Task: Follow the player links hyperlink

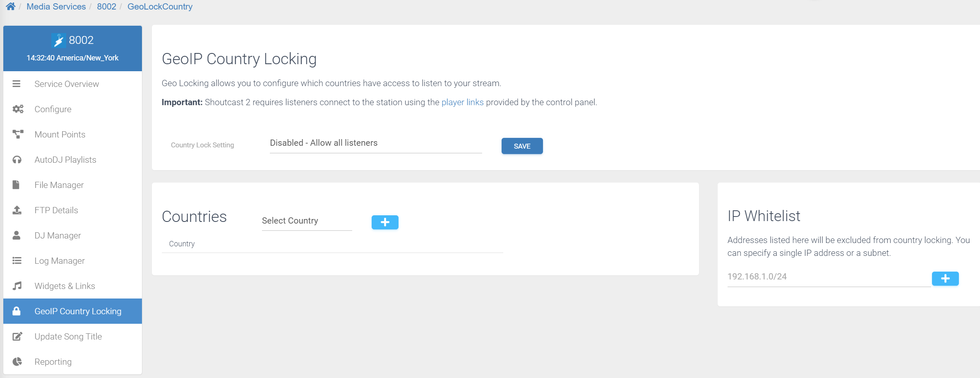Action: (462, 102)
